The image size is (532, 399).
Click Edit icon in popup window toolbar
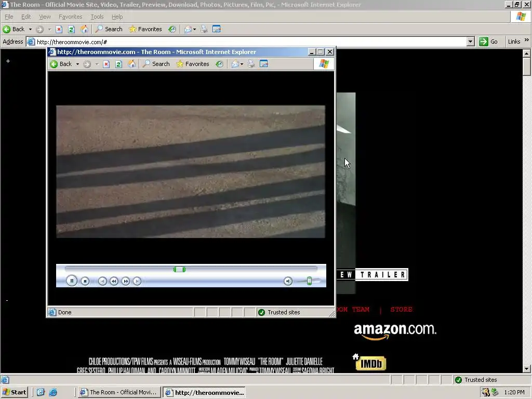coord(264,64)
